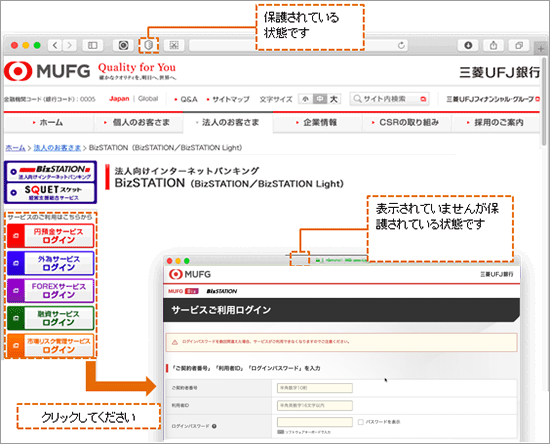Open the CSRの取り組み navigation tab
Image resolution: width=550 pixels, height=444 pixels.
[x=407, y=122]
